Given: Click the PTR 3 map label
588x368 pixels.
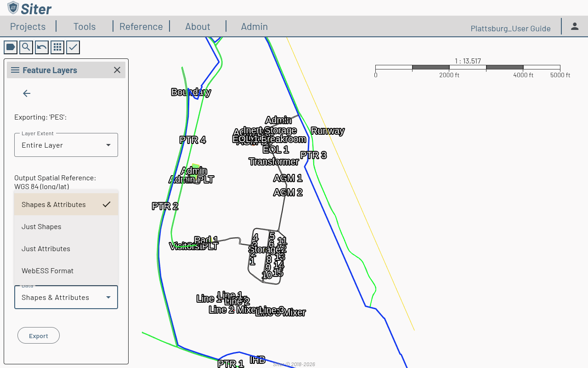Looking at the screenshot, I should tap(313, 155).
